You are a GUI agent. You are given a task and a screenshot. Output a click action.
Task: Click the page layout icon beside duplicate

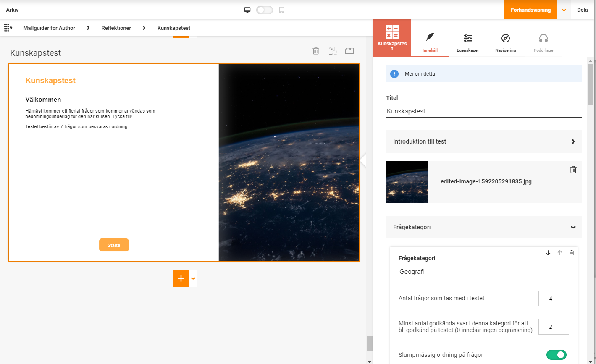[x=349, y=51]
